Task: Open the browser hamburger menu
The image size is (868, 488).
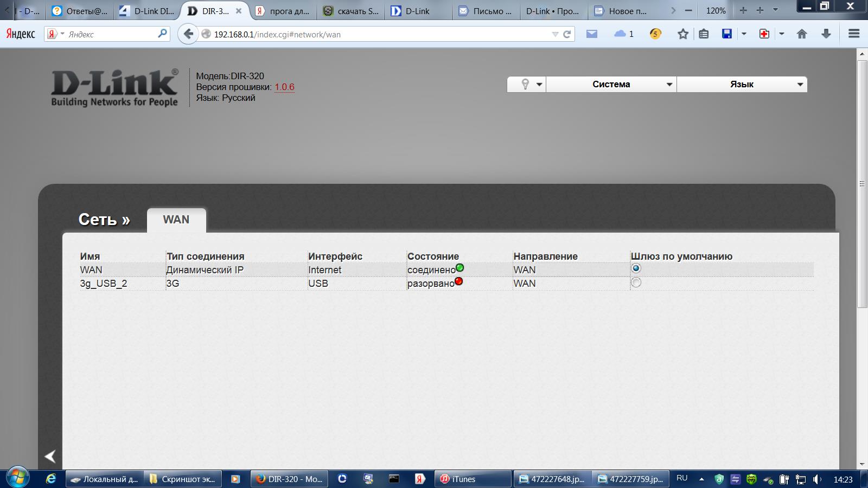Action: 854,34
